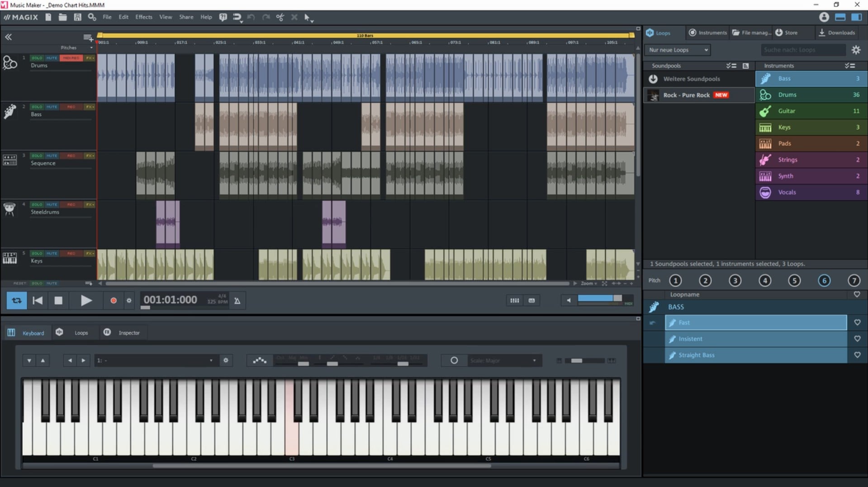Open the keyboard instrument preset dropdown
The image size is (868, 487).
(154, 361)
